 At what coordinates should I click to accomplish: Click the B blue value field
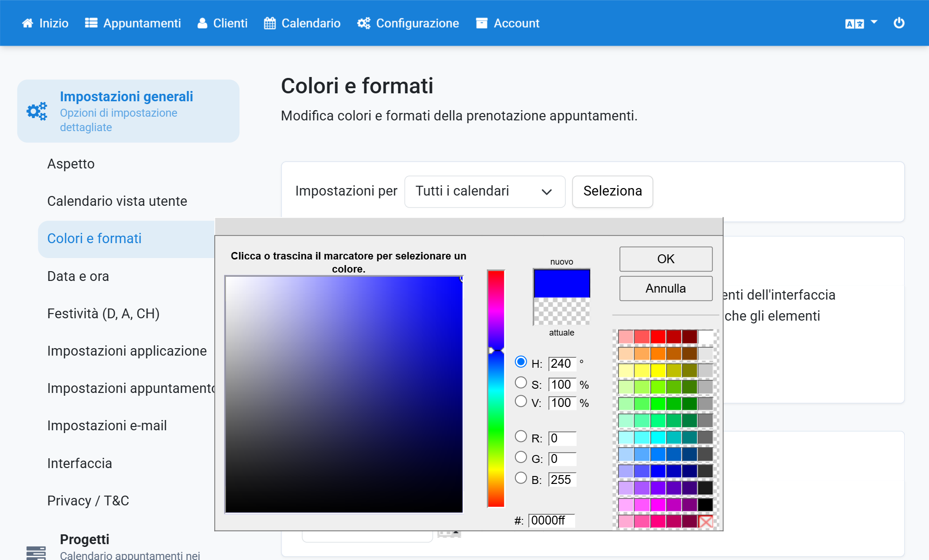coord(562,480)
